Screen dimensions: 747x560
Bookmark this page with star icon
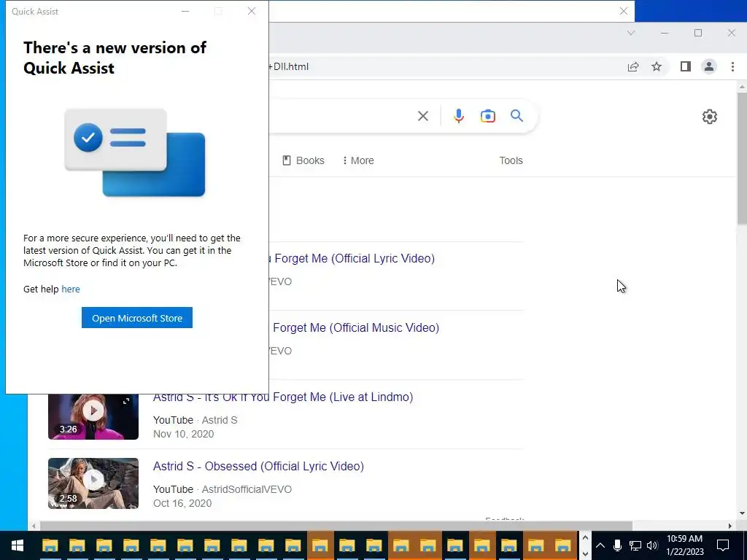(657, 66)
